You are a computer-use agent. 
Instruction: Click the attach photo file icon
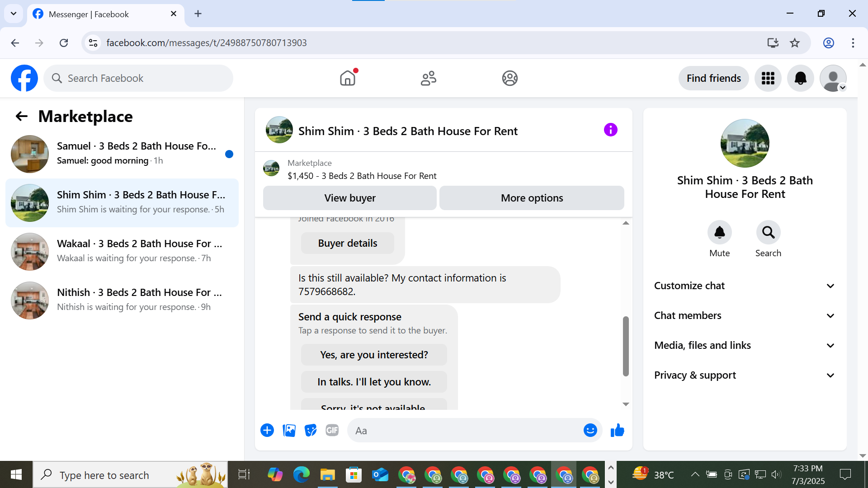click(x=289, y=431)
